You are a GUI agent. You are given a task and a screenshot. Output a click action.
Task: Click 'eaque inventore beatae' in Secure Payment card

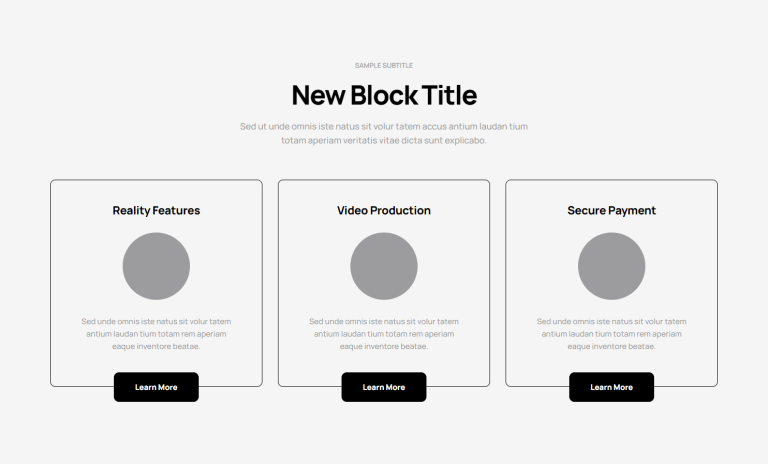611,346
